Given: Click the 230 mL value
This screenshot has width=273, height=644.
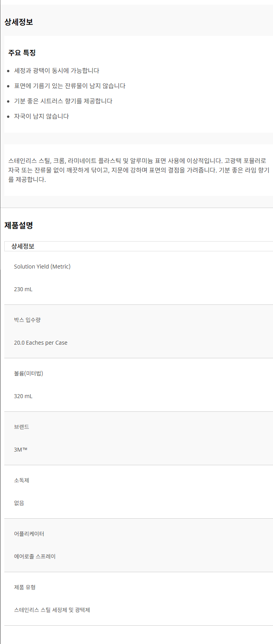Looking at the screenshot, I should [23, 289].
